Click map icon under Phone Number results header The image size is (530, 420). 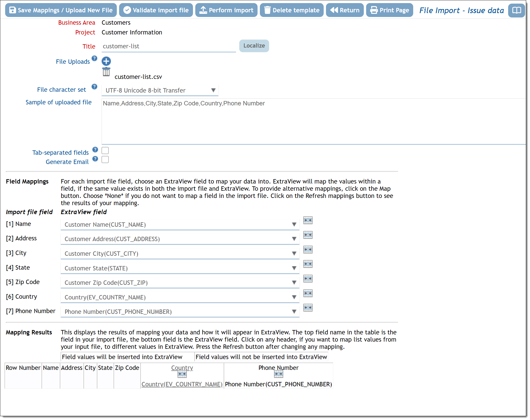[x=278, y=375]
